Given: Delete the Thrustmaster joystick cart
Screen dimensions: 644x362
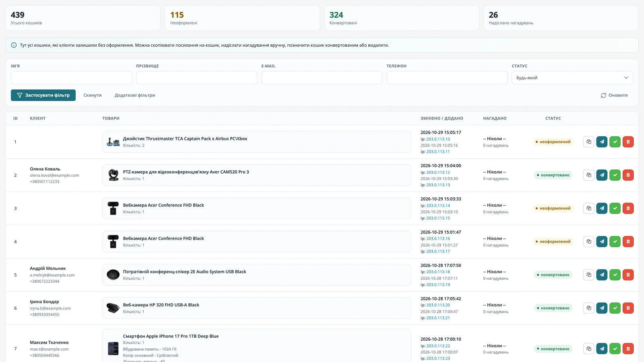Looking at the screenshot, I should [x=628, y=142].
